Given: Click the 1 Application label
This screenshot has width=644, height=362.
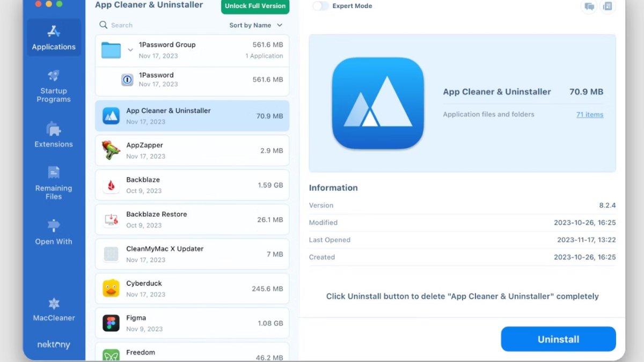Looking at the screenshot, I should [264, 56].
